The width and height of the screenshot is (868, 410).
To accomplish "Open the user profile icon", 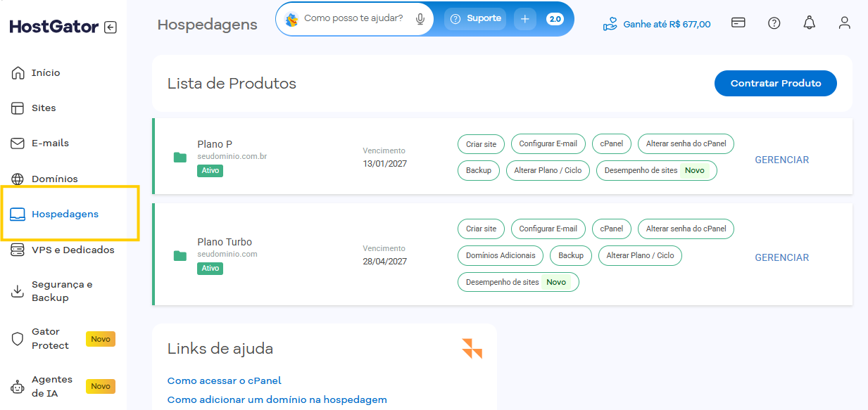I will click(x=845, y=23).
